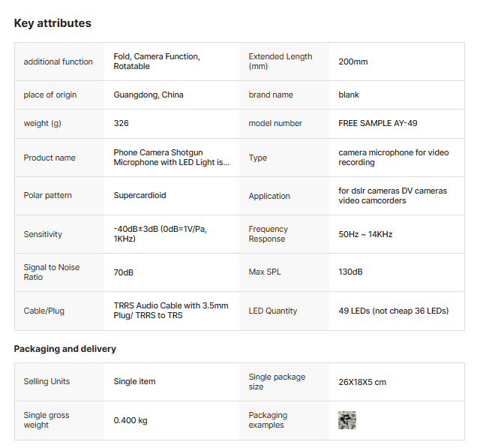Click the 0.400 kg gross weight value
The height and width of the screenshot is (448, 480).
[130, 420]
